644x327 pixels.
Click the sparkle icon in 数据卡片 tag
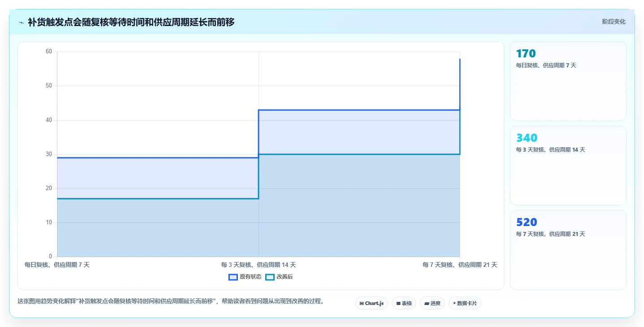coord(454,304)
